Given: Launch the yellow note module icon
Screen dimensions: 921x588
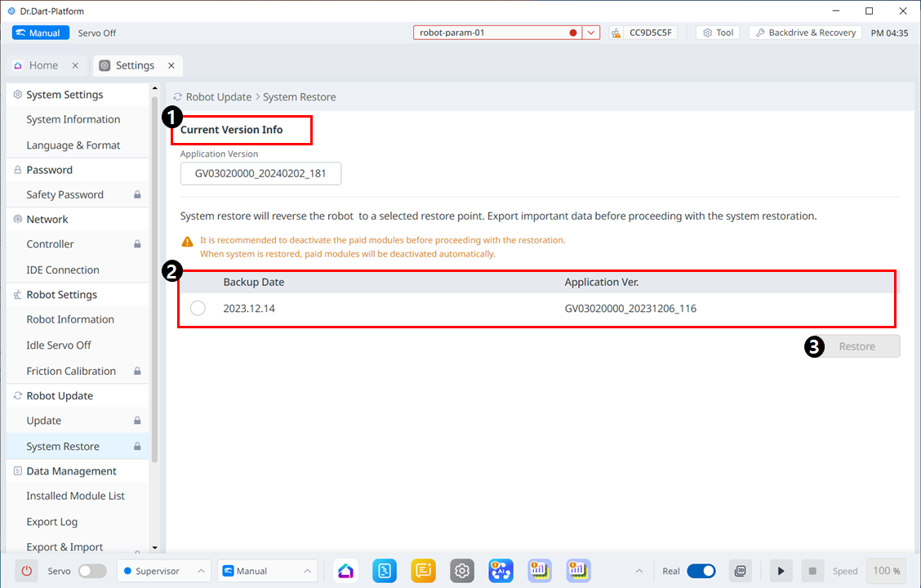Looking at the screenshot, I should click(423, 571).
